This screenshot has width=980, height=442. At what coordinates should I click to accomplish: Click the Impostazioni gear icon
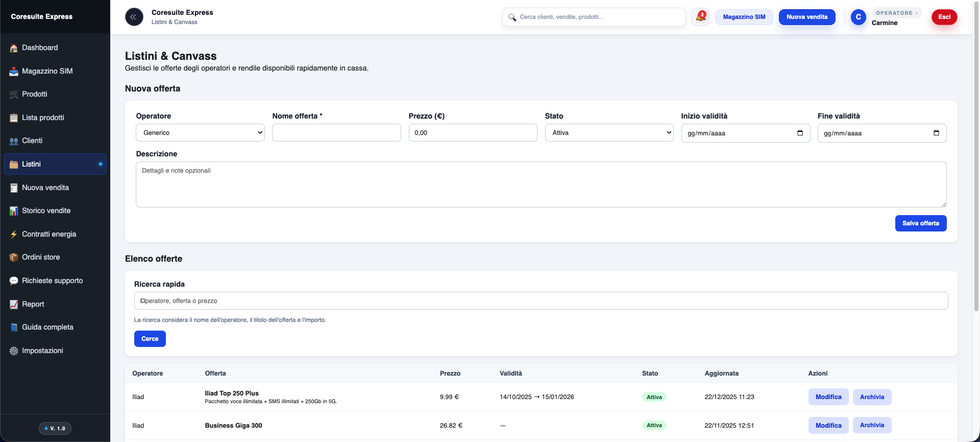coord(14,351)
